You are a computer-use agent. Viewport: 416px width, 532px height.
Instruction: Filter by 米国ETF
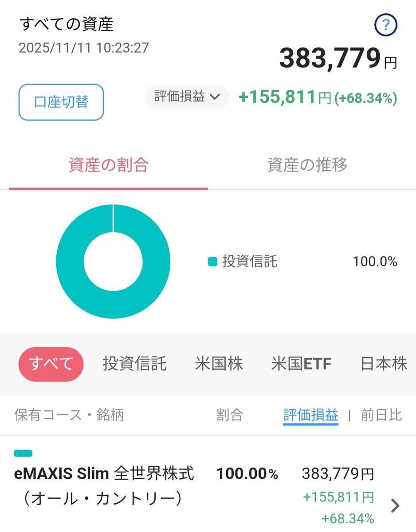click(301, 364)
